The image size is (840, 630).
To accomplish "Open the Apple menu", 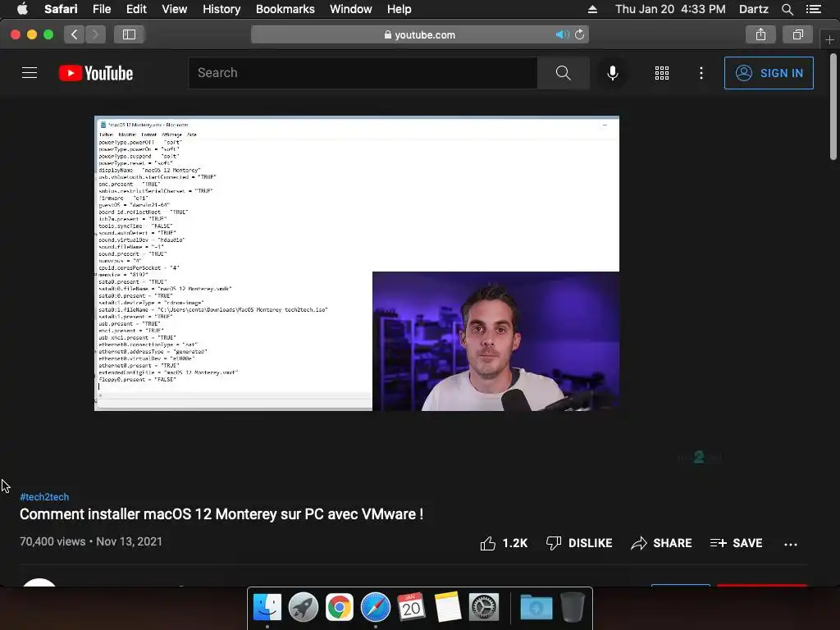I will (22, 9).
